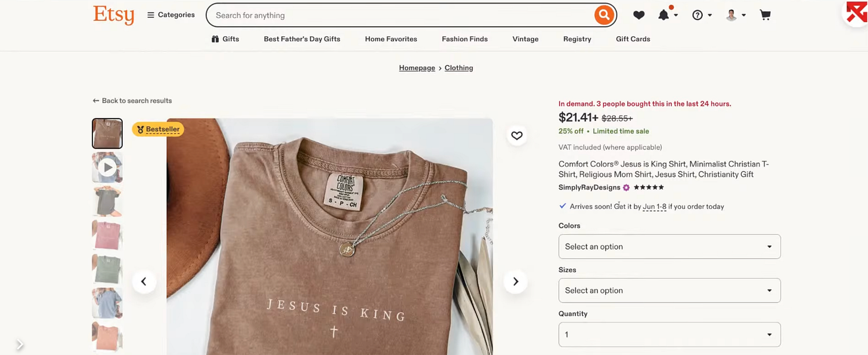Screen dimensions: 868x355
Task: Click the orange search magnifier button
Action: 604,15
